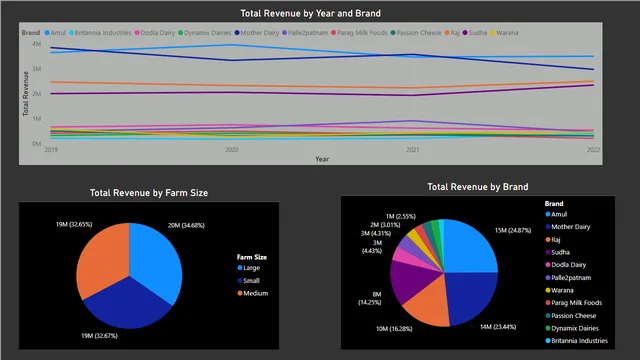Select Warana in line chart legend

click(x=504, y=33)
